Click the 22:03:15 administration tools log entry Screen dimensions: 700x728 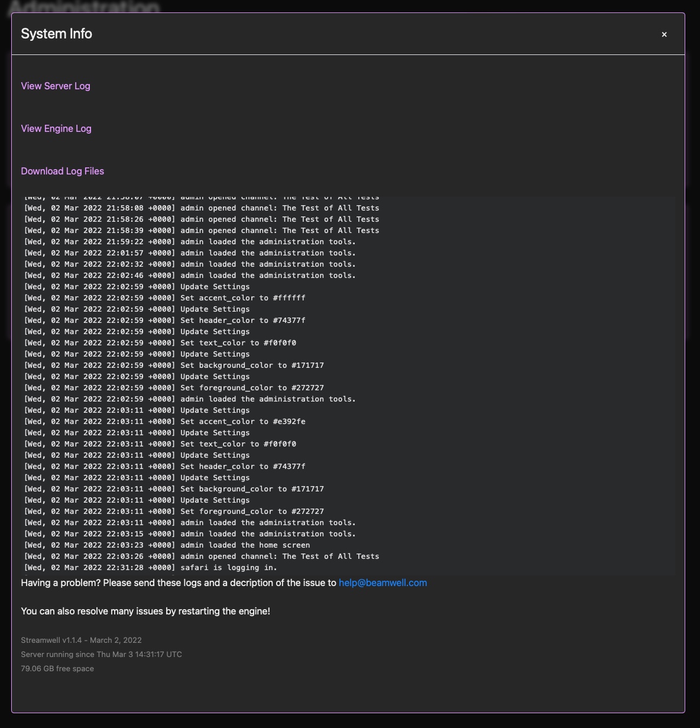coord(189,534)
